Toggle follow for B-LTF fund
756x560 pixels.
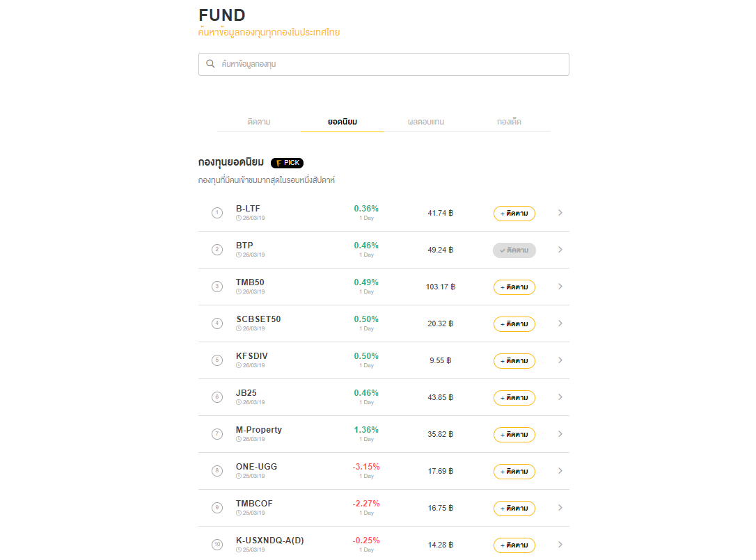(x=514, y=214)
